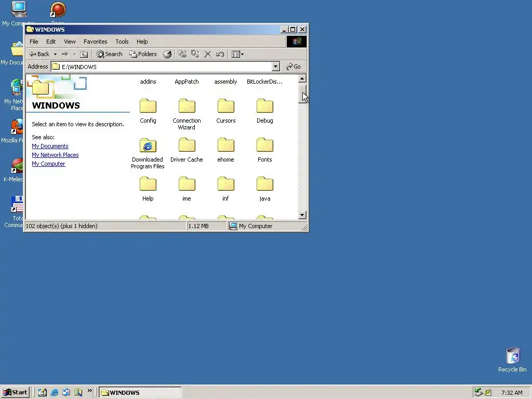This screenshot has height=399, width=532.
Task: Select the Connection Wizard folder
Action: pyautogui.click(x=187, y=114)
